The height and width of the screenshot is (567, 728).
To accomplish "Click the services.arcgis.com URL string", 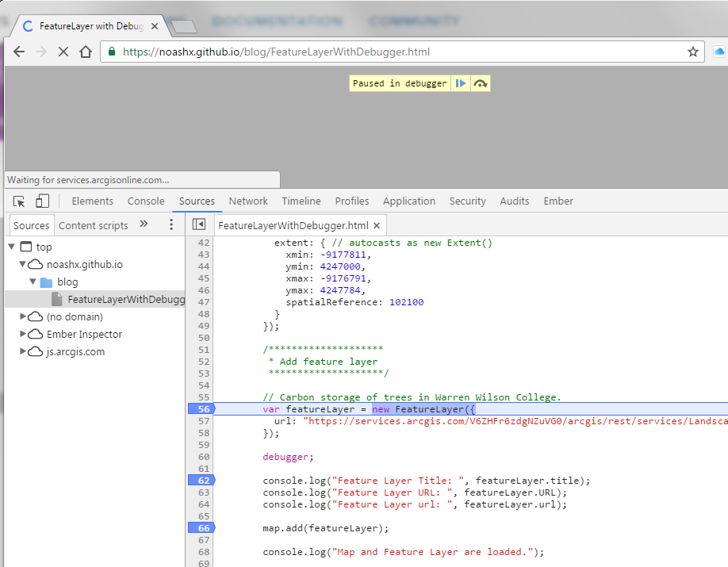I will 515,421.
